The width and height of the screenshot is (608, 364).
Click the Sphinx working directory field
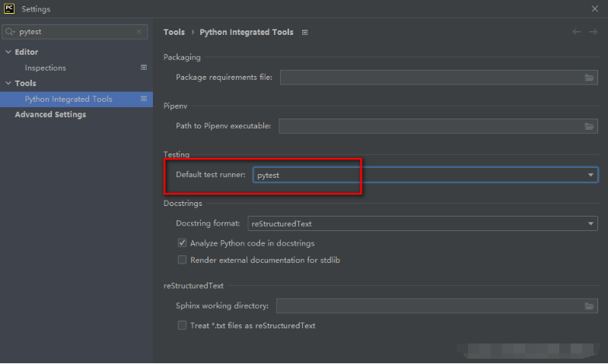[437, 306]
